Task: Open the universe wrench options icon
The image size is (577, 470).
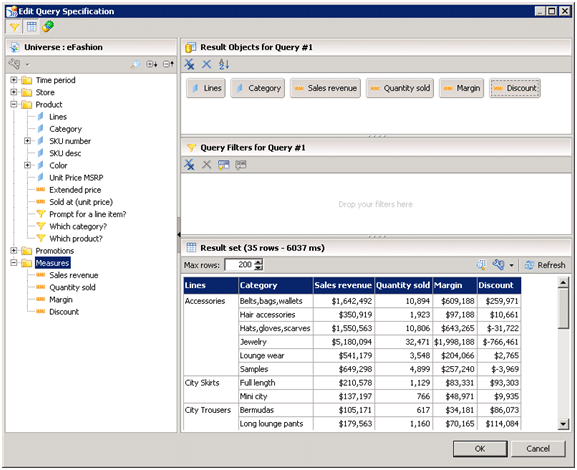Action: point(14,64)
